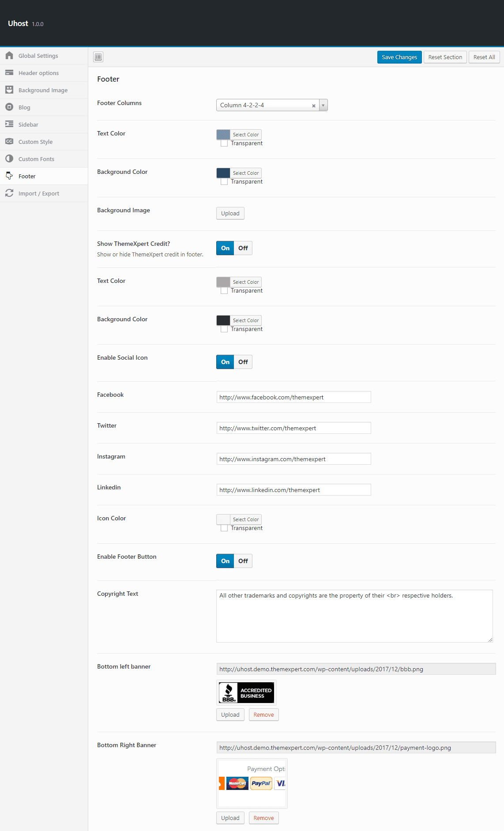Screen dimensions: 504x831
Task: Open the dark blue Background Color swatch
Action: pyautogui.click(x=223, y=173)
